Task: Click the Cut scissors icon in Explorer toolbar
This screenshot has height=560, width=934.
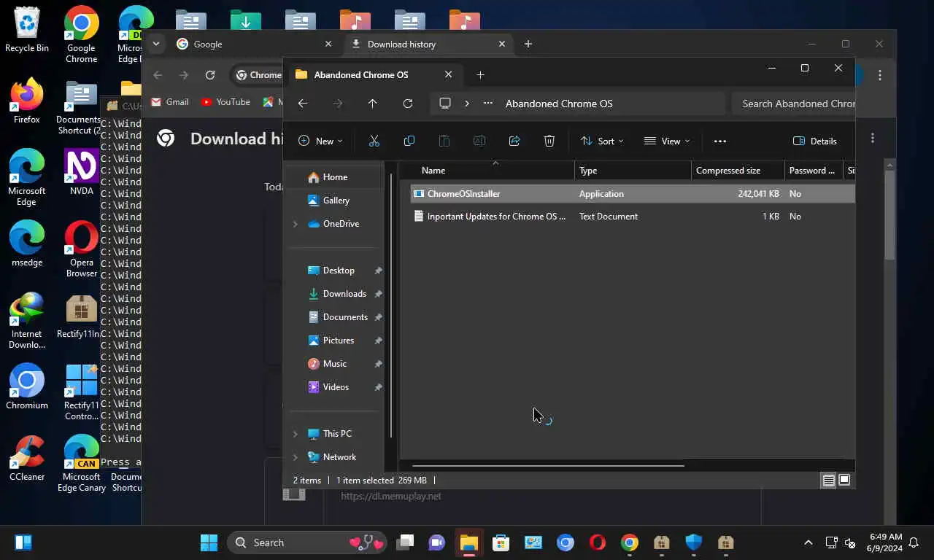Action: 374,141
